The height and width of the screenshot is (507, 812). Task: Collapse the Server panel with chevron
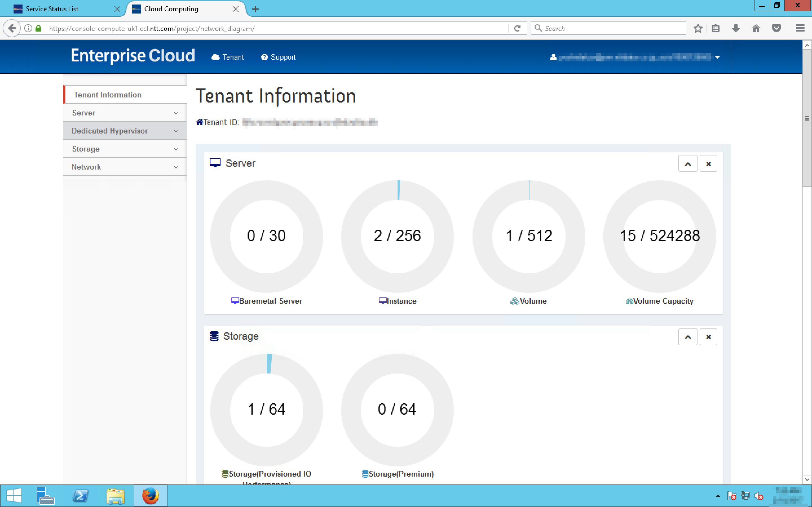(x=687, y=164)
